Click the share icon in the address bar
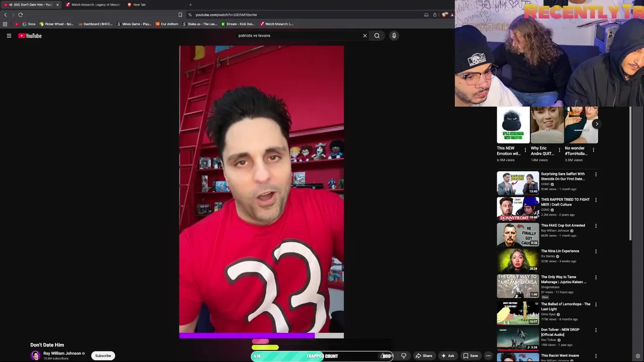 [435, 15]
